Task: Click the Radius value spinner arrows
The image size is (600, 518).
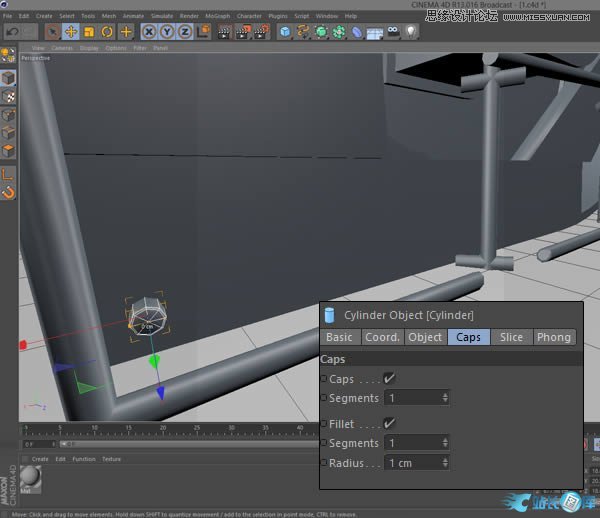Action: 445,463
